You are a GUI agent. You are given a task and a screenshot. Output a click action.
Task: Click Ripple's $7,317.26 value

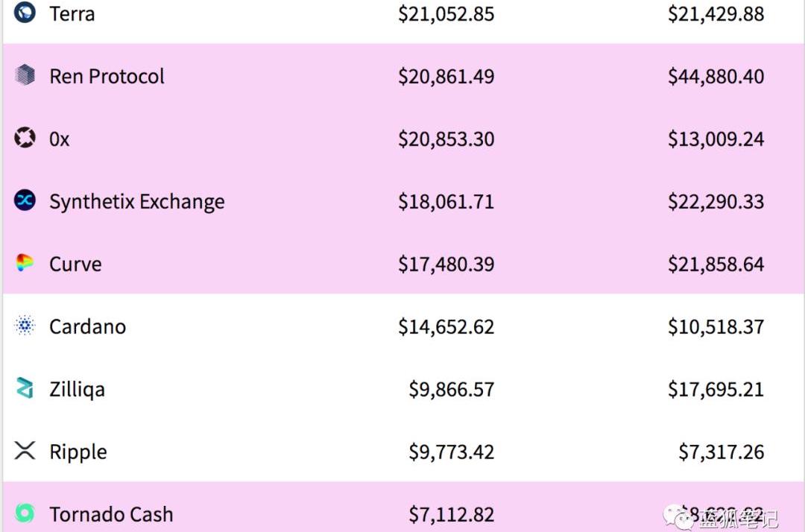721,452
